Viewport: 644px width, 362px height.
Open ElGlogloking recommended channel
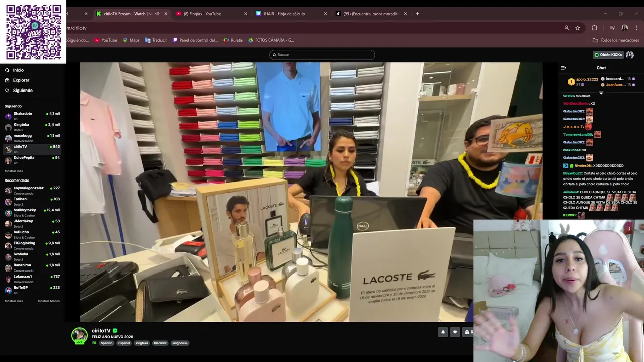point(33,245)
